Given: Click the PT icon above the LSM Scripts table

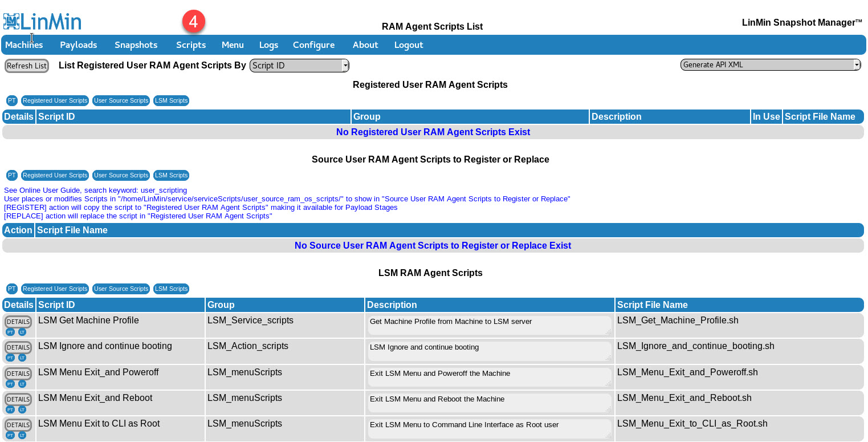Looking at the screenshot, I should [x=12, y=289].
